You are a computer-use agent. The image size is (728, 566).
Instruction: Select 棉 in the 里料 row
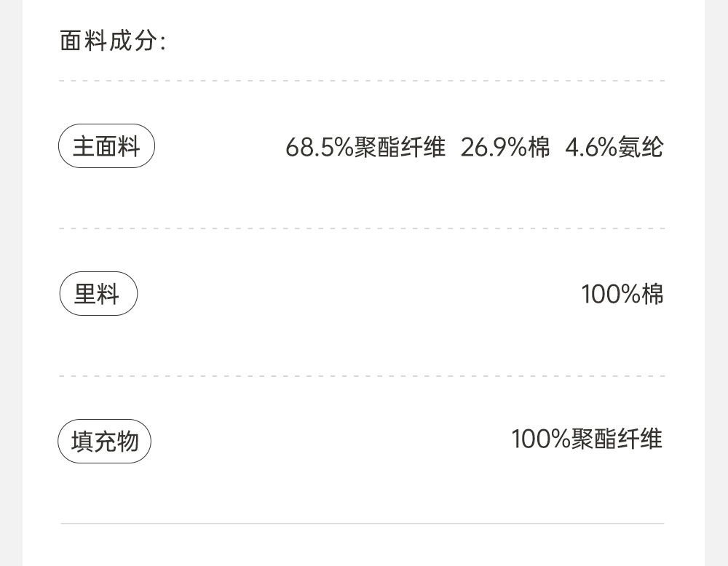tap(653, 295)
